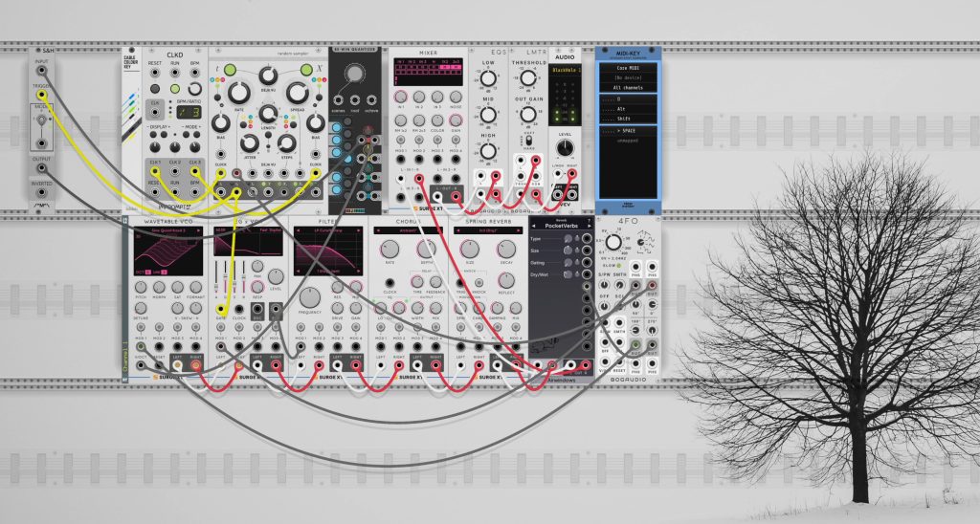Click the TRIGGER jack on the S&H module
Image resolution: width=980 pixels, height=524 pixels.
(x=41, y=95)
